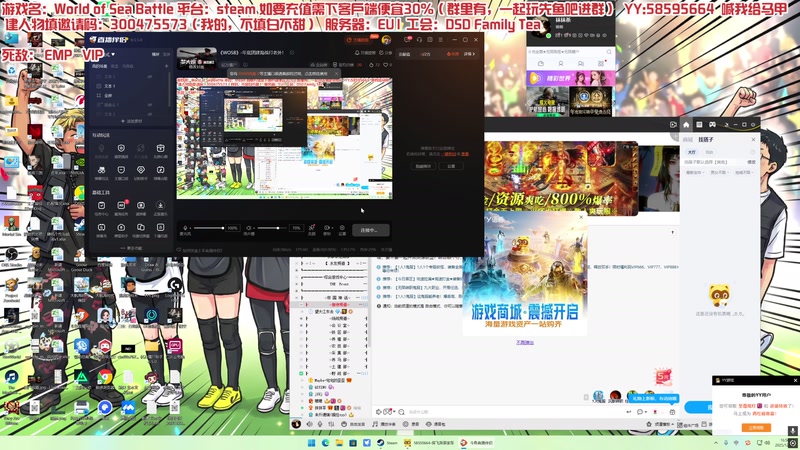Image resolution: width=800 pixels, height=450 pixels.
Task: Open the equalizer icon in YY bottom bar
Action: point(331,424)
